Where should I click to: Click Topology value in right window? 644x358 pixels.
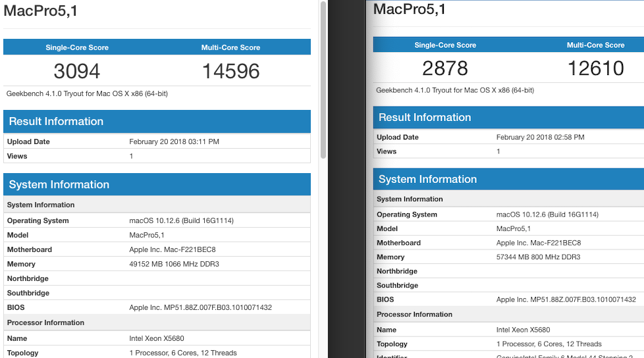tap(549, 344)
